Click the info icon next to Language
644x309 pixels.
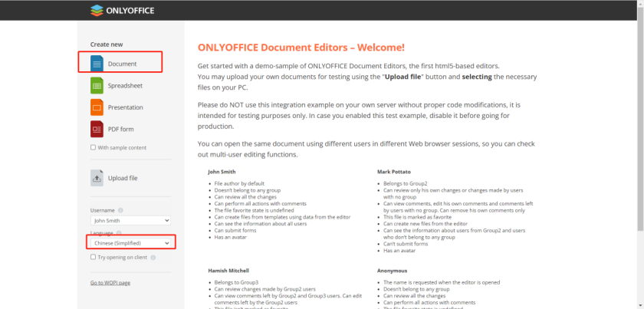119,233
